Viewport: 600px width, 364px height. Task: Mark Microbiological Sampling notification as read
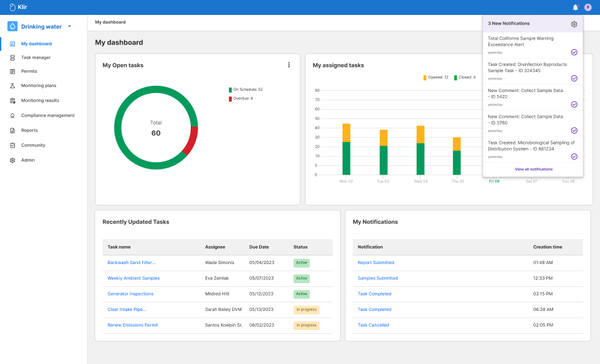[x=574, y=157]
